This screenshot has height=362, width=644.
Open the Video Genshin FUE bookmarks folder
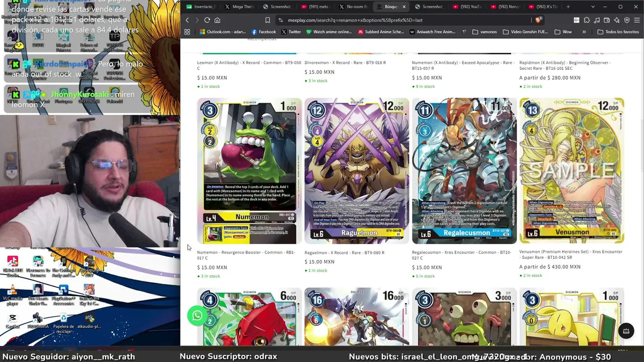525,32
